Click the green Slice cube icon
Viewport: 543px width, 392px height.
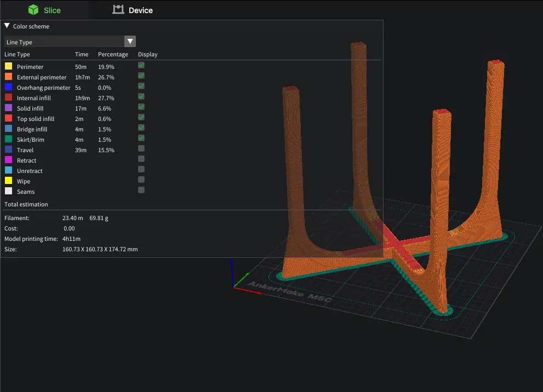click(33, 10)
